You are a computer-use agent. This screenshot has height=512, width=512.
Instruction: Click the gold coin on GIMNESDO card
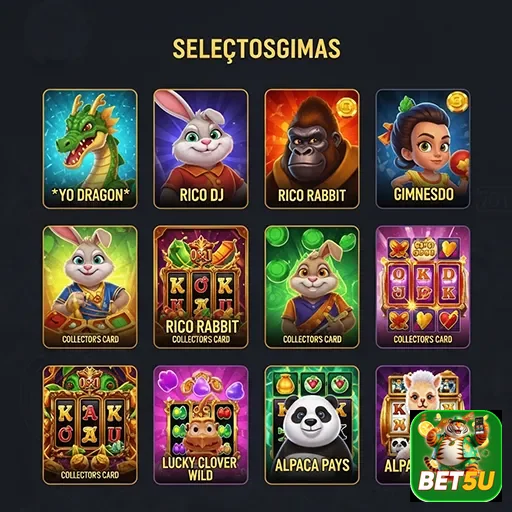(x=457, y=102)
